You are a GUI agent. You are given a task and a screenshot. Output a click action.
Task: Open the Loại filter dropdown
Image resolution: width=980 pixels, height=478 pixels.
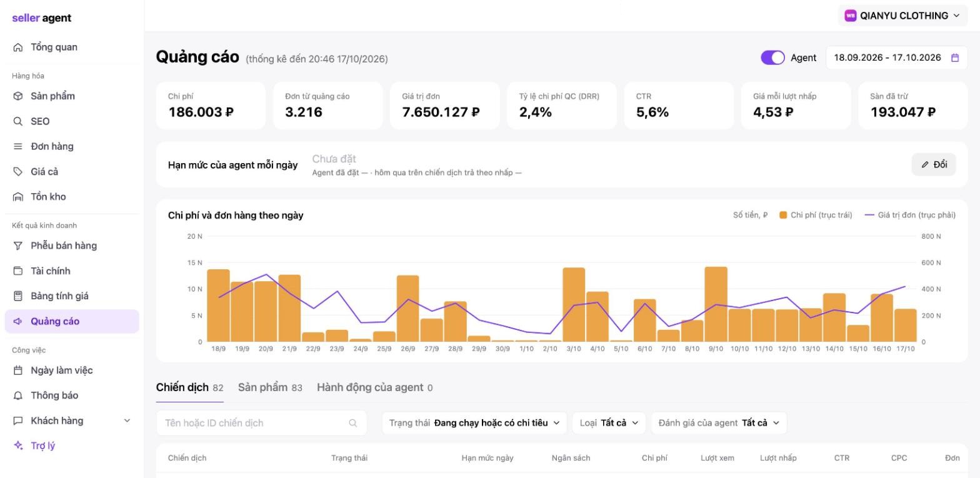tap(609, 423)
